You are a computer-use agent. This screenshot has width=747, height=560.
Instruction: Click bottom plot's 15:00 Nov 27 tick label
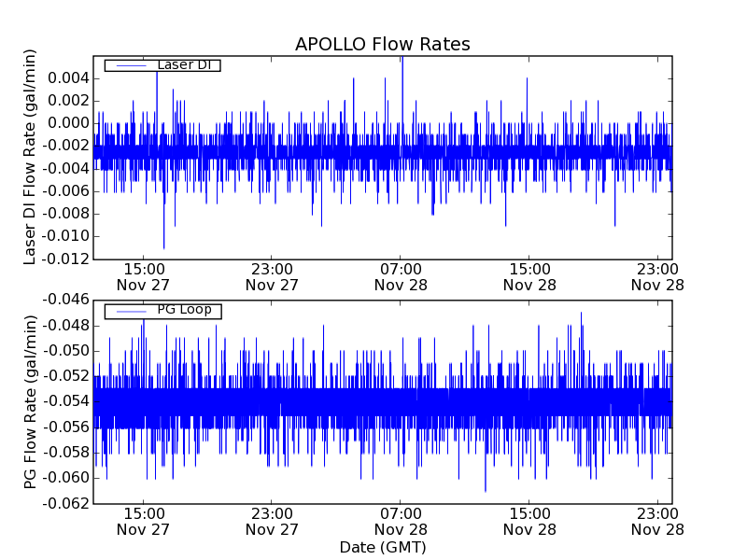(x=142, y=521)
